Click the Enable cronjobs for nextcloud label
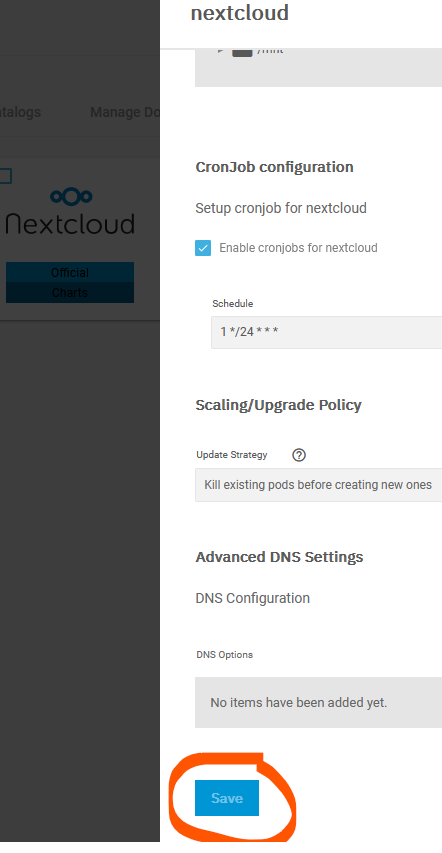Viewport: 442px width, 853px height. click(x=298, y=248)
